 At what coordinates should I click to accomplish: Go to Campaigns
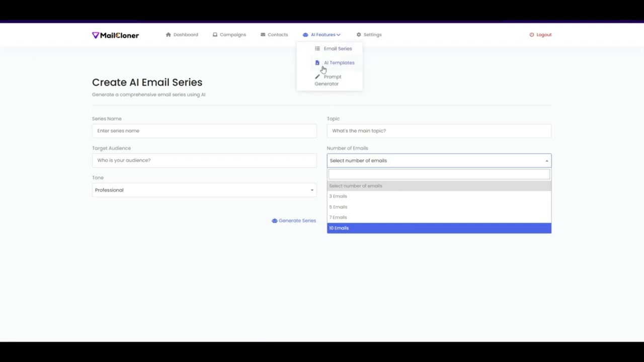pyautogui.click(x=229, y=35)
